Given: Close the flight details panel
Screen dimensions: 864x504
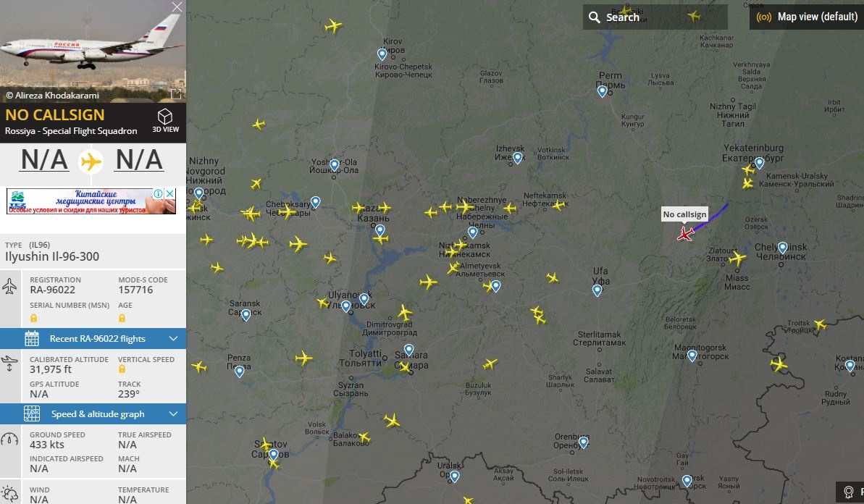Looking at the screenshot, I should pos(177,7).
